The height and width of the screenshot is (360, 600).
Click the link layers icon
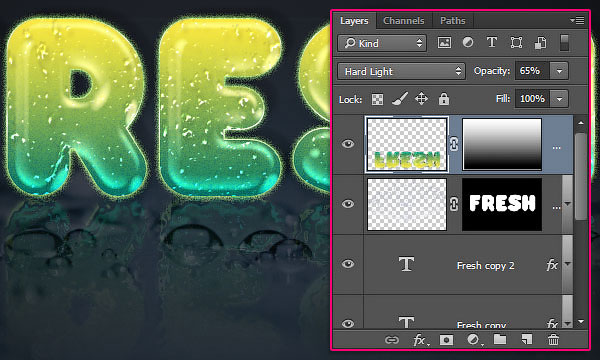point(392,340)
